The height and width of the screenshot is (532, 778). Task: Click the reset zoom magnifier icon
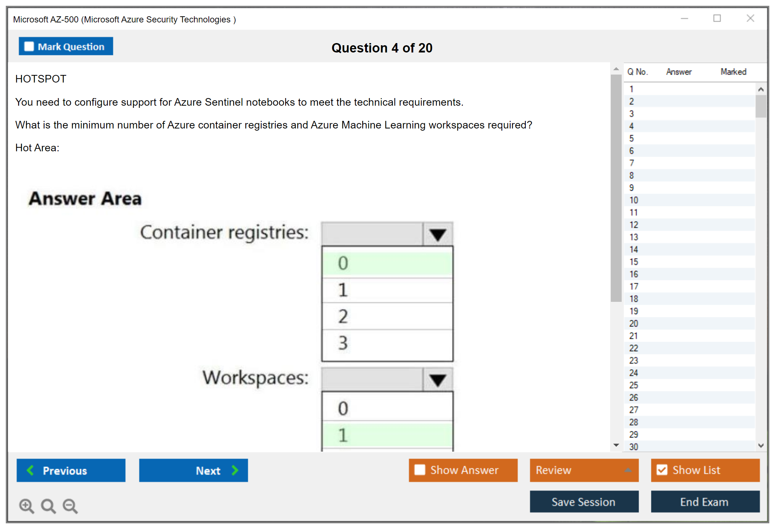coord(48,506)
